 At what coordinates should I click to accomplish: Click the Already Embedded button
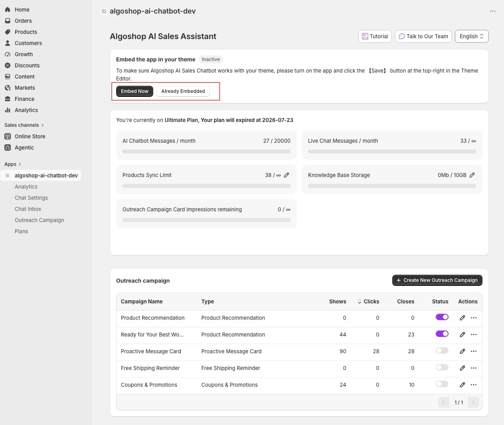coord(183,91)
